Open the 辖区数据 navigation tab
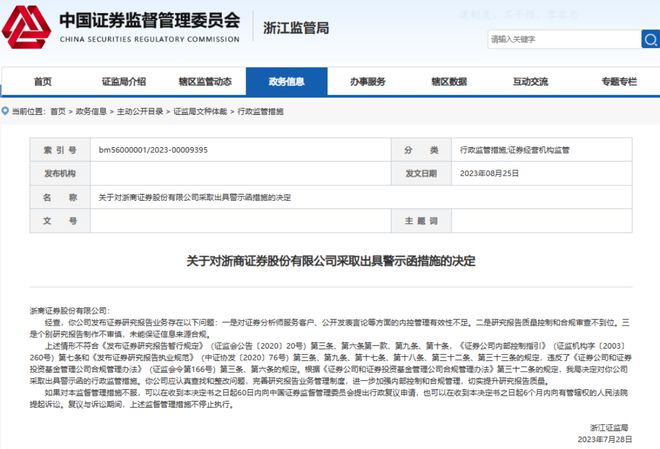Screen dimensions: 660x449 tap(449, 82)
